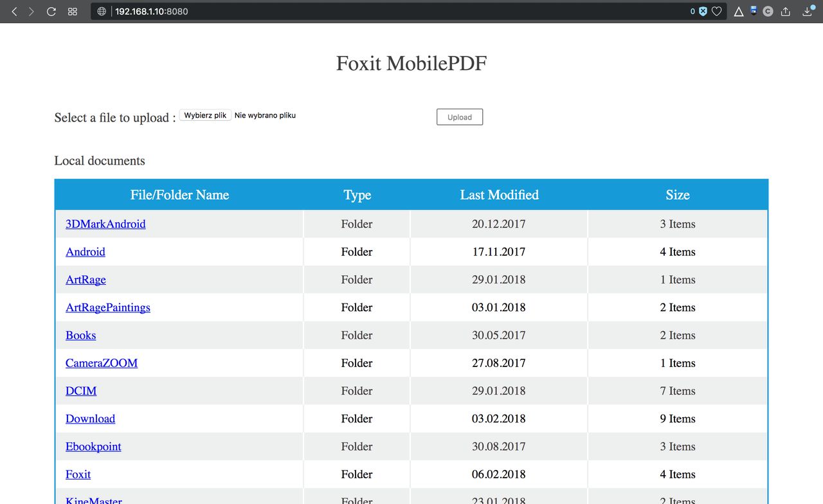Click the browser back arrow
This screenshot has height=504, width=823.
14,12
